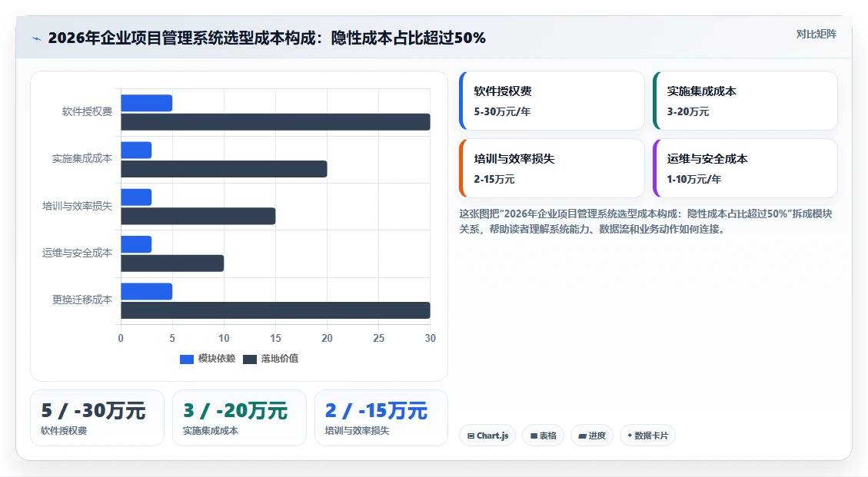Click the blue 培训与效率损失 bar

136,197
